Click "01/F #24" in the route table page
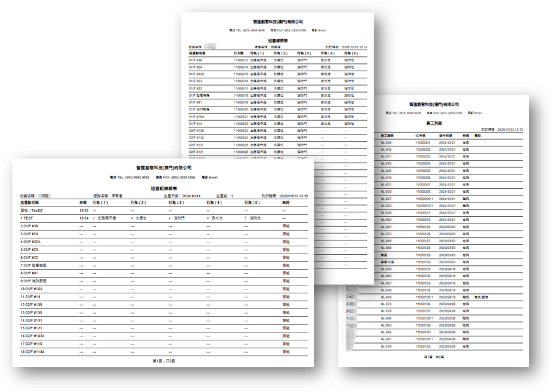 click(195, 67)
